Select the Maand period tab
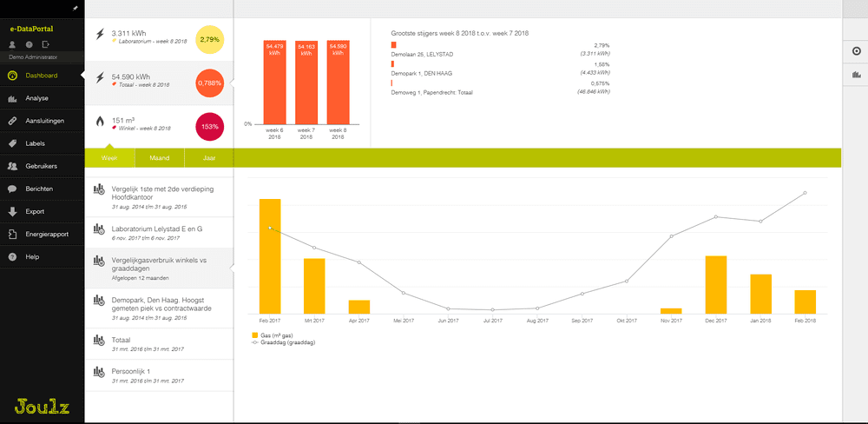Viewport: 868px width, 424px height. 159,158
